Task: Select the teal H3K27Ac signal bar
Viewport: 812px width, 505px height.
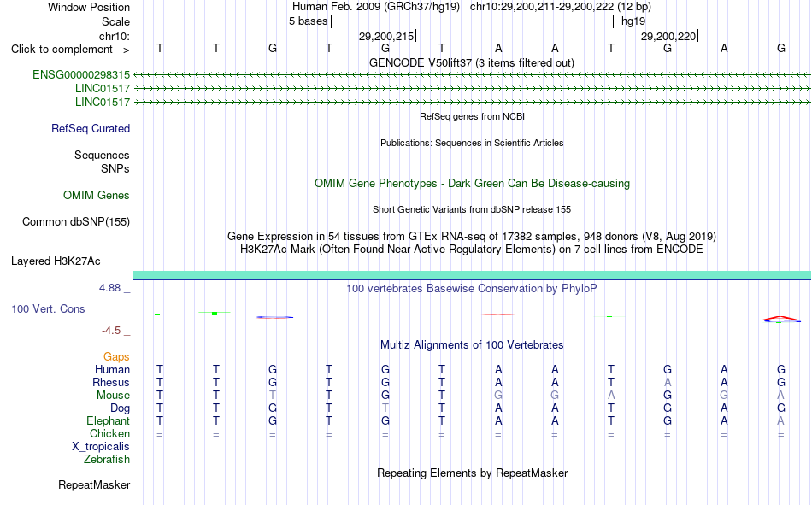Action: coord(473,275)
